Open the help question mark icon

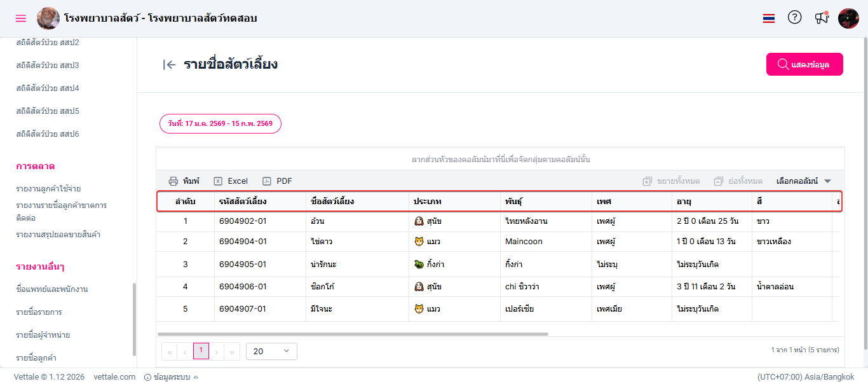pyautogui.click(x=794, y=18)
